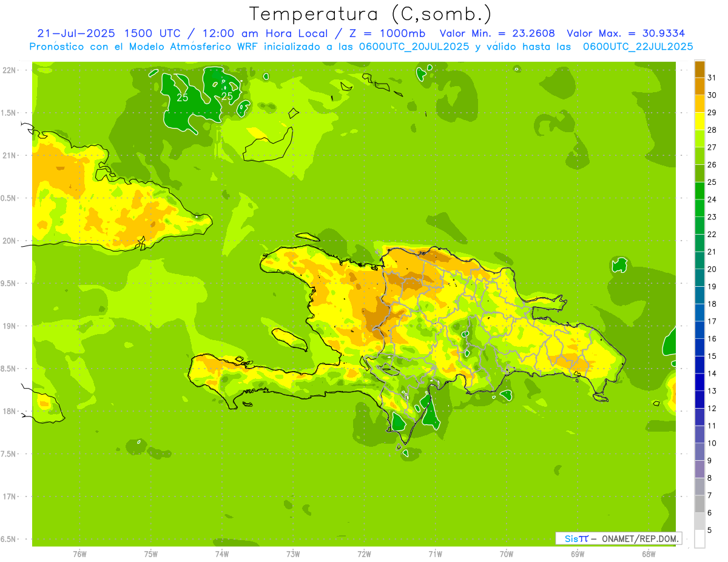This screenshot has height=562, width=728.
Task: Click the 75W longitude axis label
Action: tap(151, 554)
